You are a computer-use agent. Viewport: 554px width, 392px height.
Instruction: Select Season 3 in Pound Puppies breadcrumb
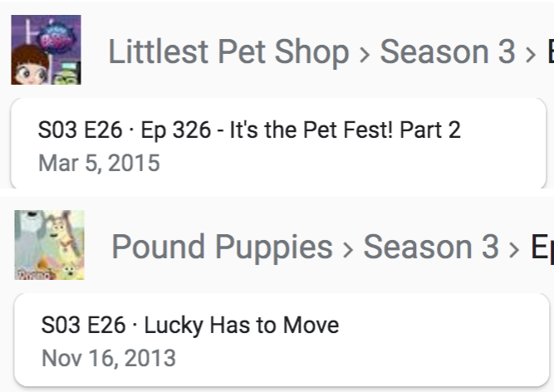click(431, 247)
